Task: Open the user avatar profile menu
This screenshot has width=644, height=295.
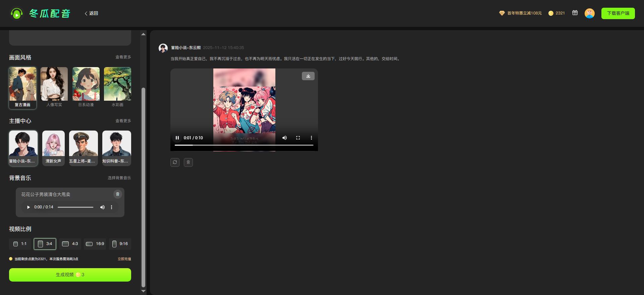Action: [x=589, y=13]
